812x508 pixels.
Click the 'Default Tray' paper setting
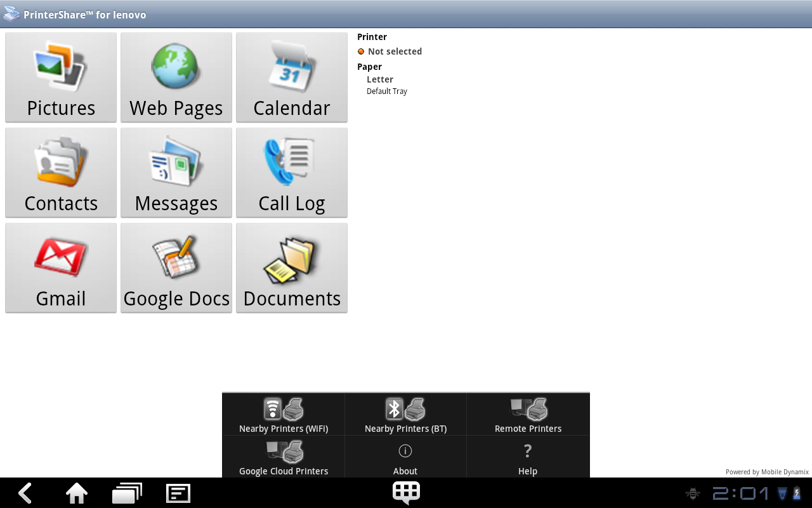387,91
